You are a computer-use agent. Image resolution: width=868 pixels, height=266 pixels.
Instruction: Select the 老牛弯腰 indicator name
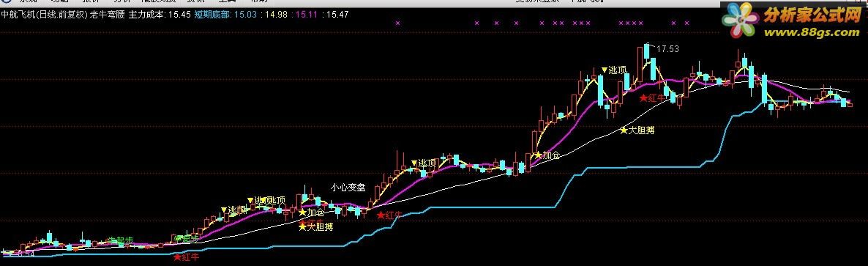(108, 15)
